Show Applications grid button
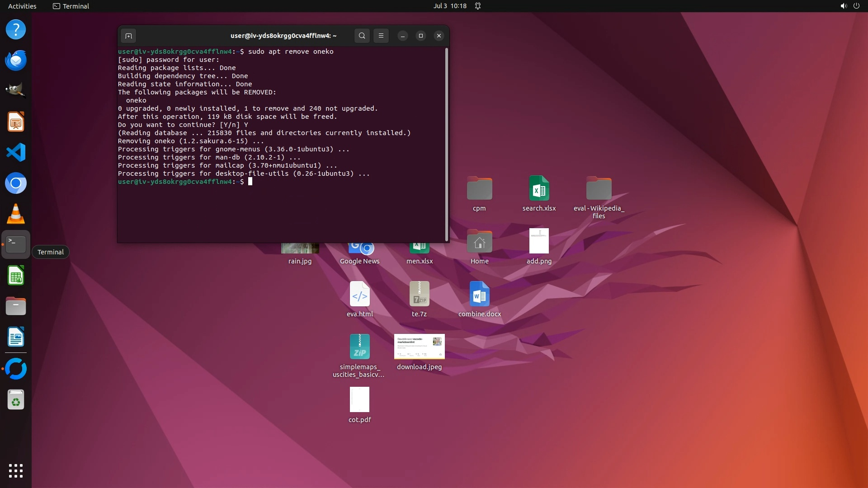Screen dimensions: 868x488 pyautogui.click(x=16, y=471)
